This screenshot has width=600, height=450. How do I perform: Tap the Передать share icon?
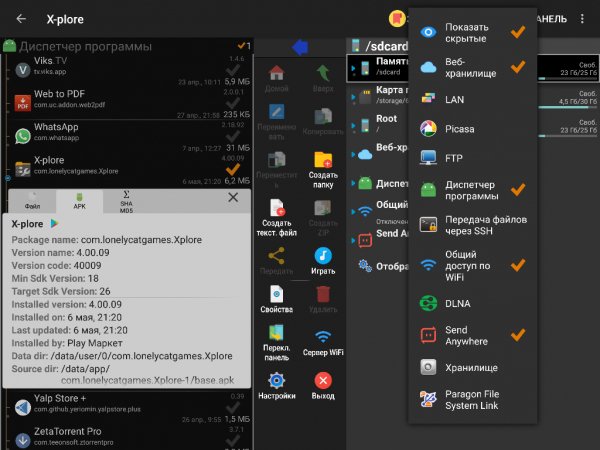[x=276, y=256]
